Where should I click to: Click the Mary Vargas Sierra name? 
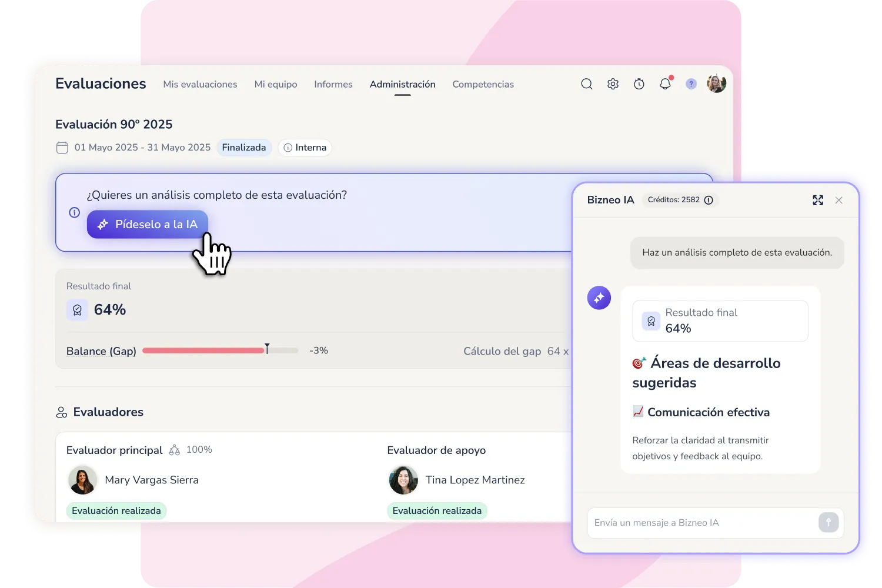pos(152,480)
